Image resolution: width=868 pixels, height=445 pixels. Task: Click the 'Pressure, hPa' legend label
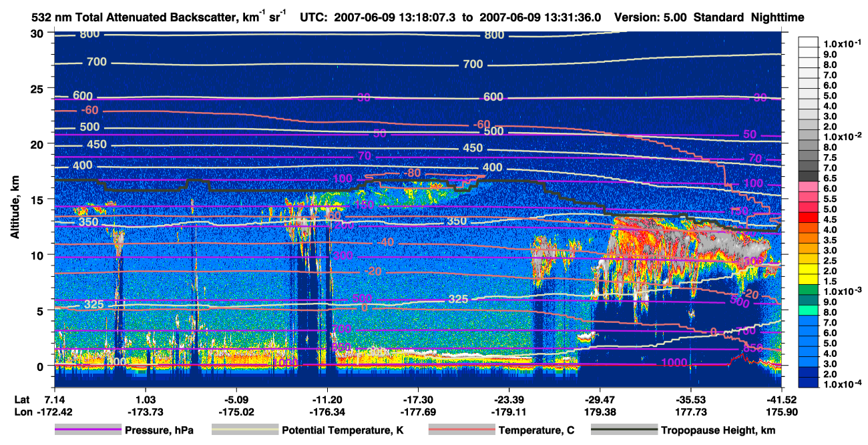[x=160, y=430]
